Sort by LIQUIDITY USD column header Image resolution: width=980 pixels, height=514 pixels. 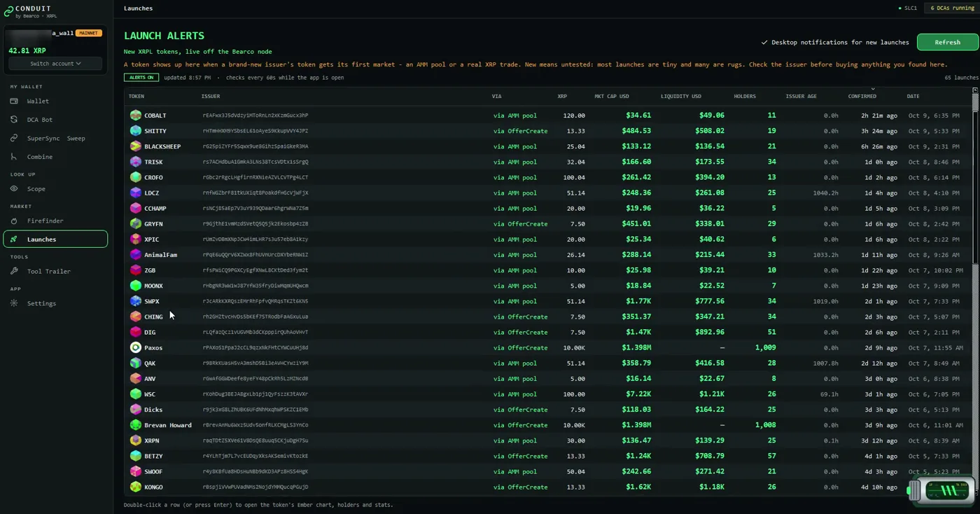(680, 96)
